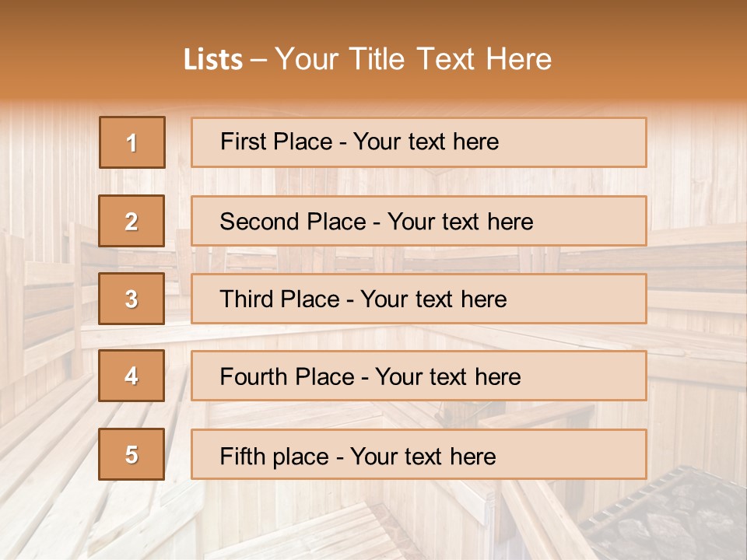Click "Your text here" after Fifth place

tap(423, 456)
